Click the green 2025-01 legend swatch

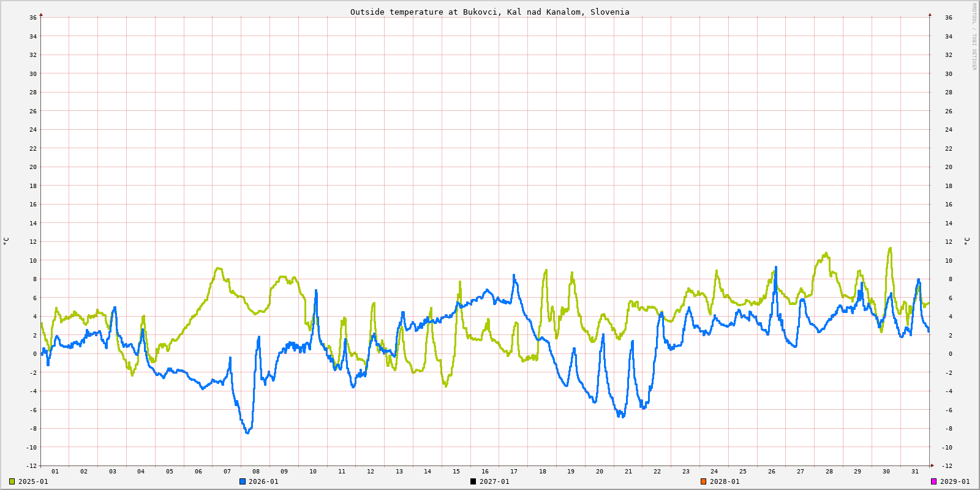pos(12,481)
